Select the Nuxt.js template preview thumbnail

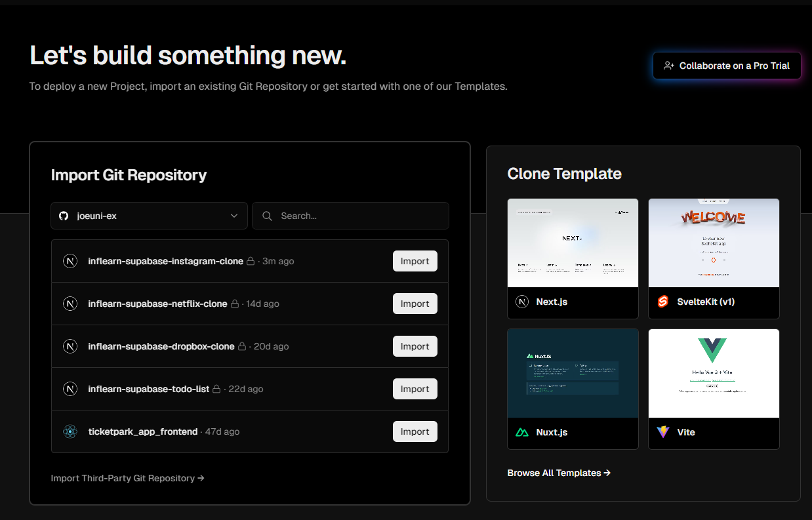coord(573,373)
